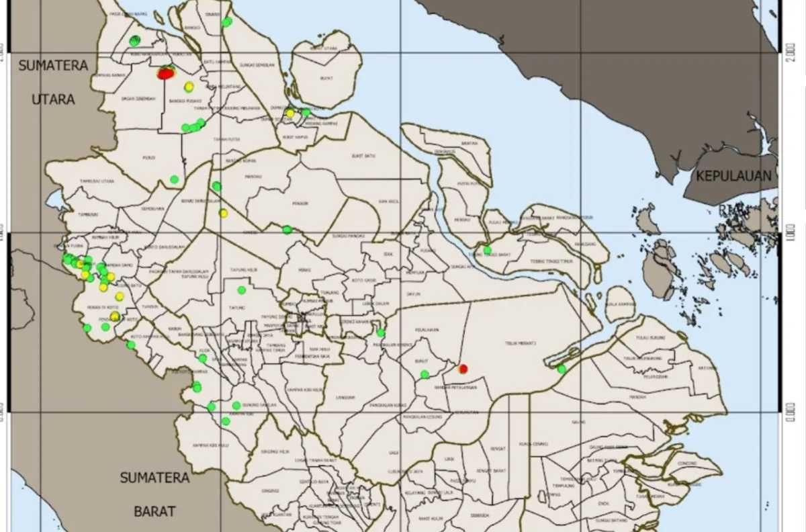Click the PUJUD district label
Screen dimensions: 806x532
pyautogui.click(x=149, y=158)
